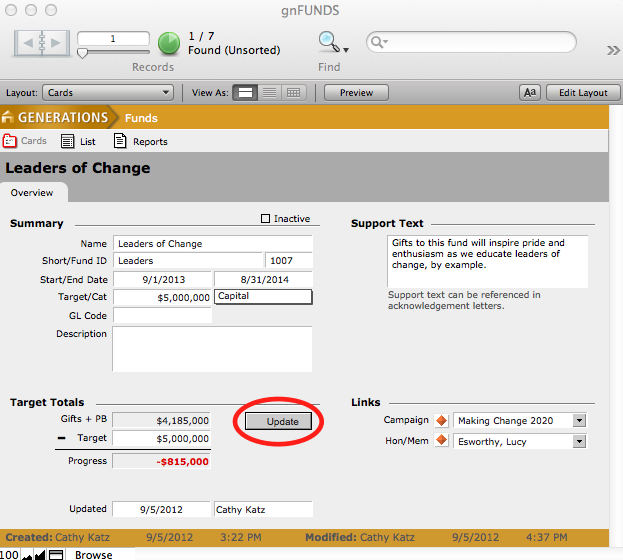The width and height of the screenshot is (623, 560).
Task: Open the Reports icon
Action: click(120, 141)
